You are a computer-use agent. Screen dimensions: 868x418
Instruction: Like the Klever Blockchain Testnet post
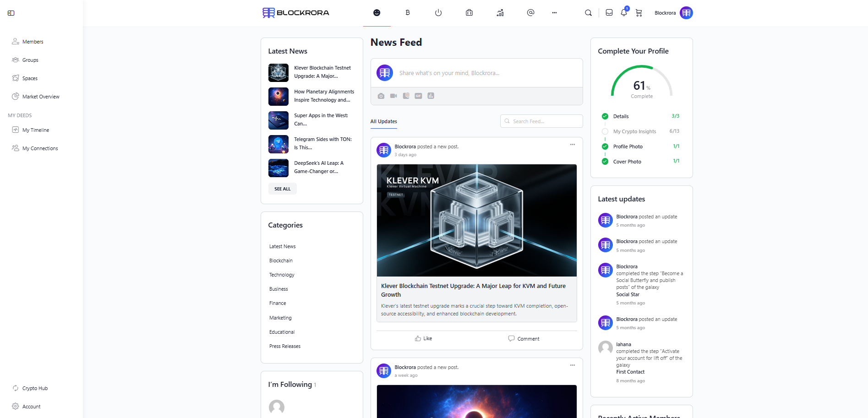click(423, 339)
